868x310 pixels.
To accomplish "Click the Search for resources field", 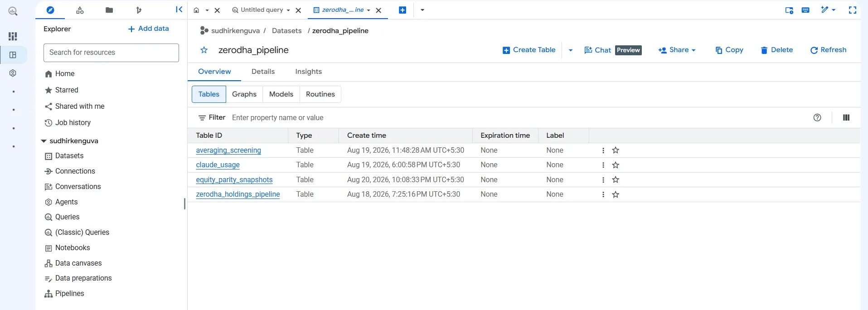I will 111,53.
